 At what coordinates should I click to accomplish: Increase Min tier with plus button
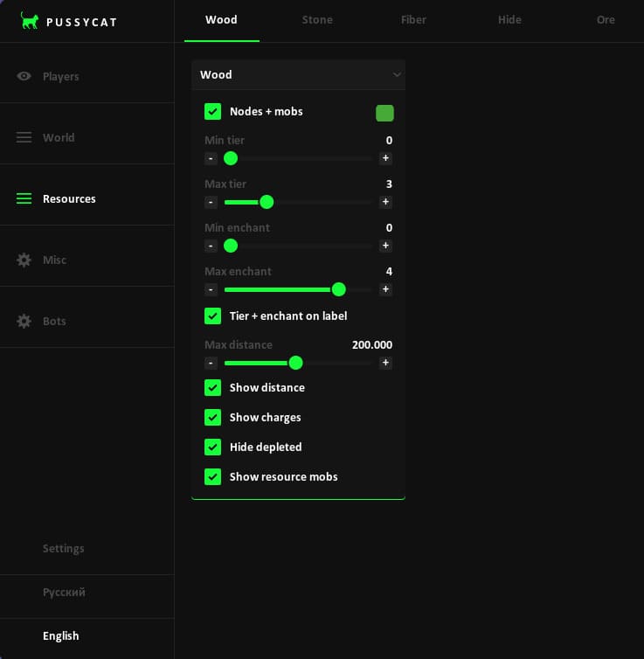tap(385, 158)
